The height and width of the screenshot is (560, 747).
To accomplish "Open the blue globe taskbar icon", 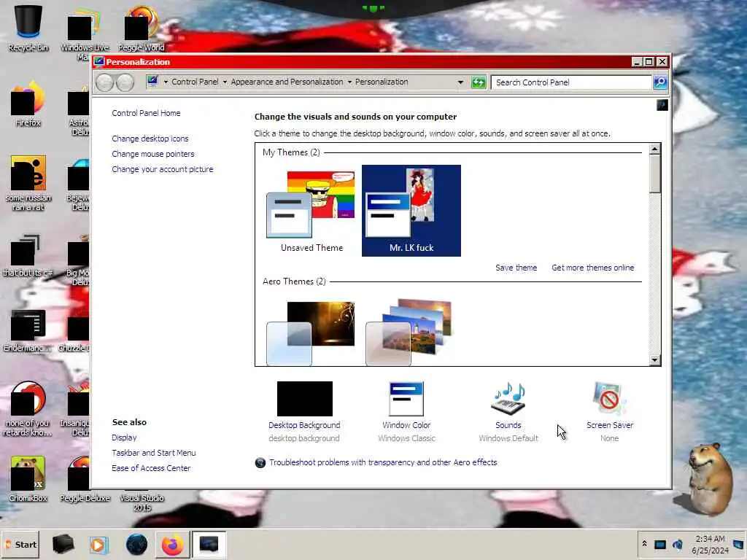I will (136, 544).
